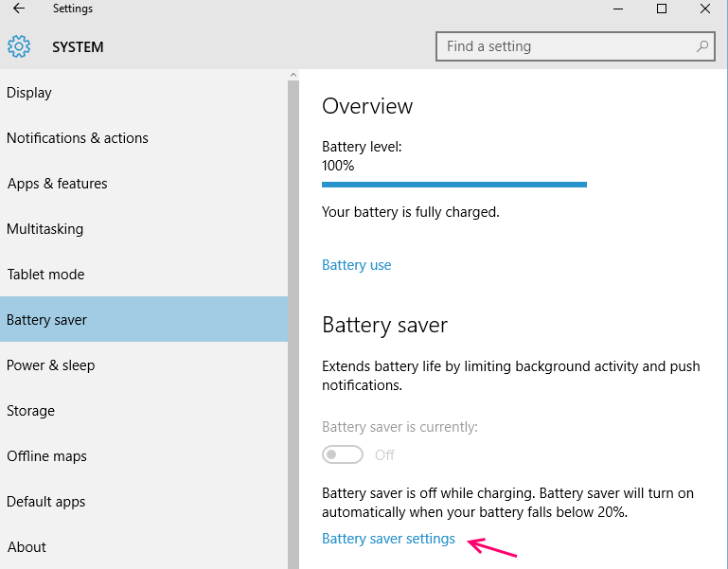
Task: Minimize the Settings window
Action: (618, 9)
